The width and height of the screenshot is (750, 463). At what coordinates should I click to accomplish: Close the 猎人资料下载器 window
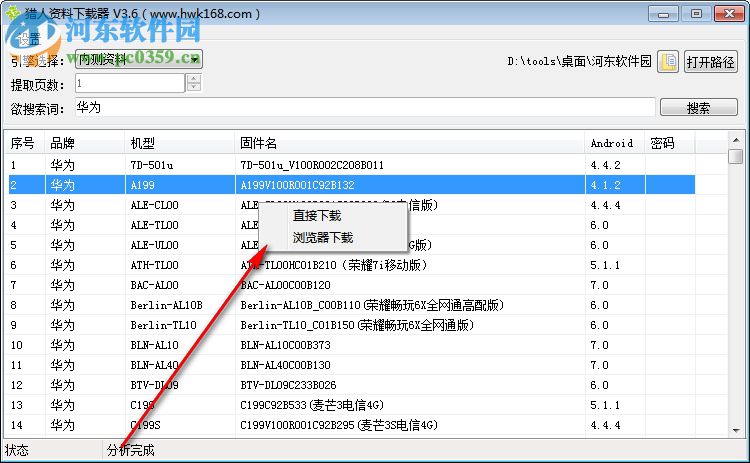click(x=729, y=13)
